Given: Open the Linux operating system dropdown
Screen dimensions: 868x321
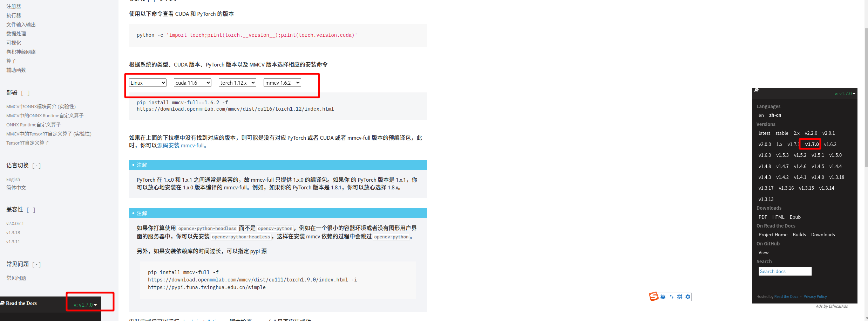Looking at the screenshot, I should pyautogui.click(x=148, y=83).
